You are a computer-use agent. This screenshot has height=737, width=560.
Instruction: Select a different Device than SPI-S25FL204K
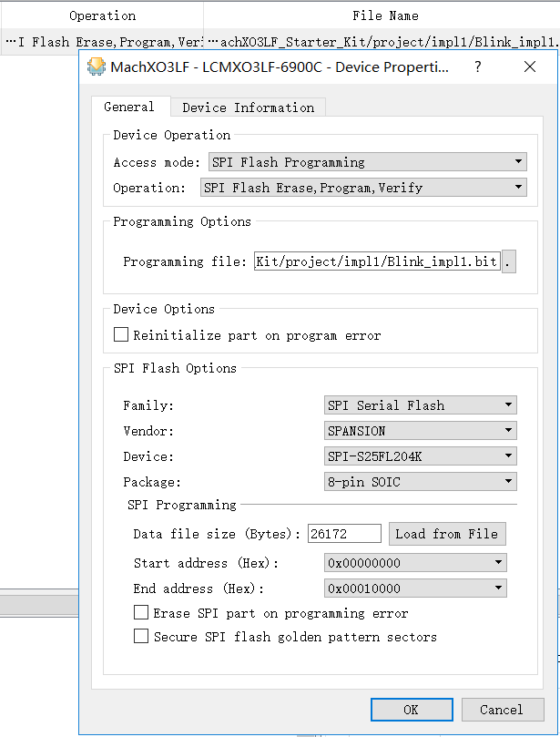[510, 456]
